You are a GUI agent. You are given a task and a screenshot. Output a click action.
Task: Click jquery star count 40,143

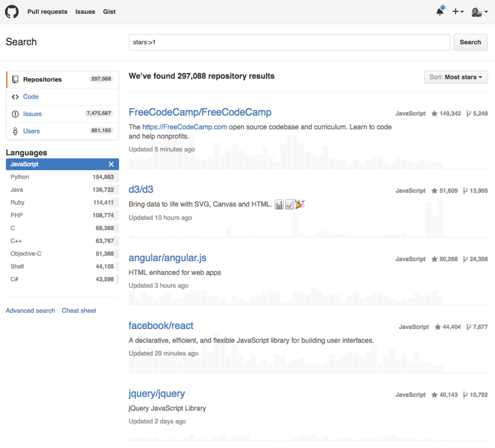coord(445,395)
